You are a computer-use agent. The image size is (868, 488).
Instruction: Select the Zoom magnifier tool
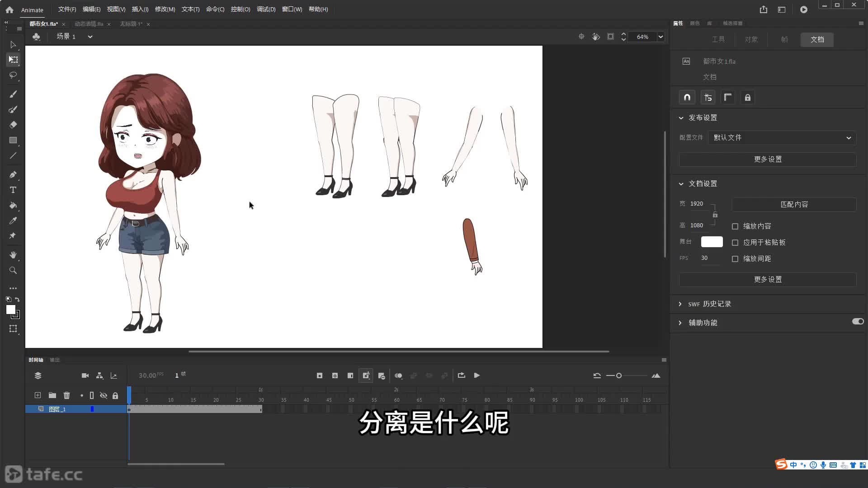pyautogui.click(x=13, y=271)
